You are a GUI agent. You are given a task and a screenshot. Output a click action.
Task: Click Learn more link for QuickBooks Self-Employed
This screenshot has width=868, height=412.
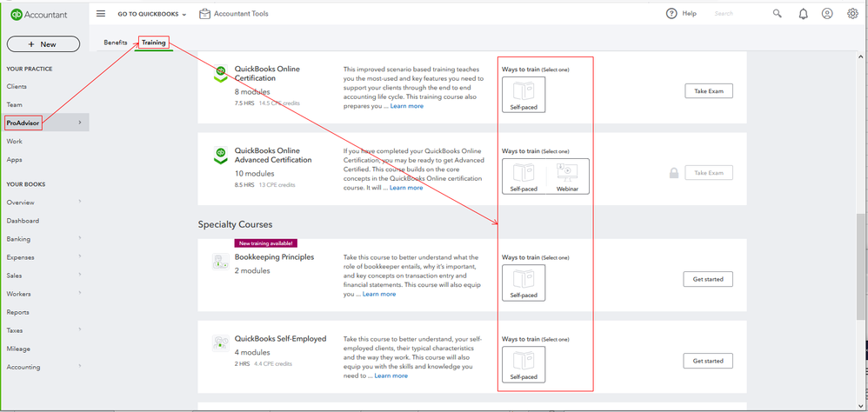(391, 375)
